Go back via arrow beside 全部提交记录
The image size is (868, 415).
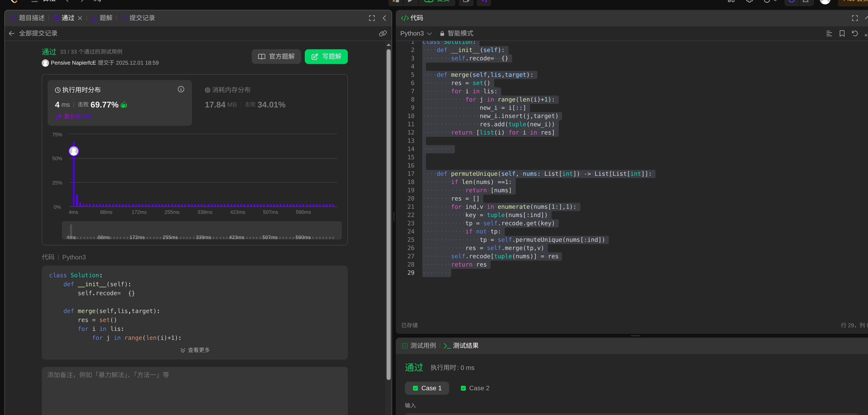coord(12,33)
